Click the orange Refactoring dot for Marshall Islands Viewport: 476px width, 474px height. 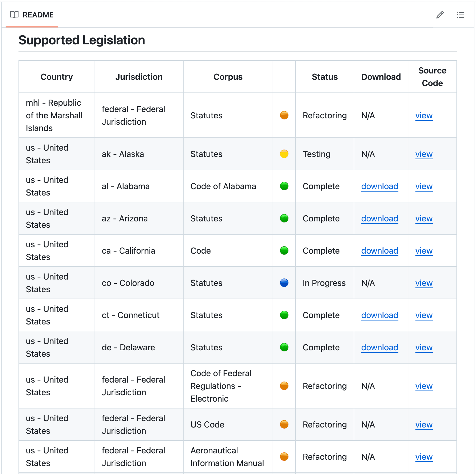tap(284, 115)
